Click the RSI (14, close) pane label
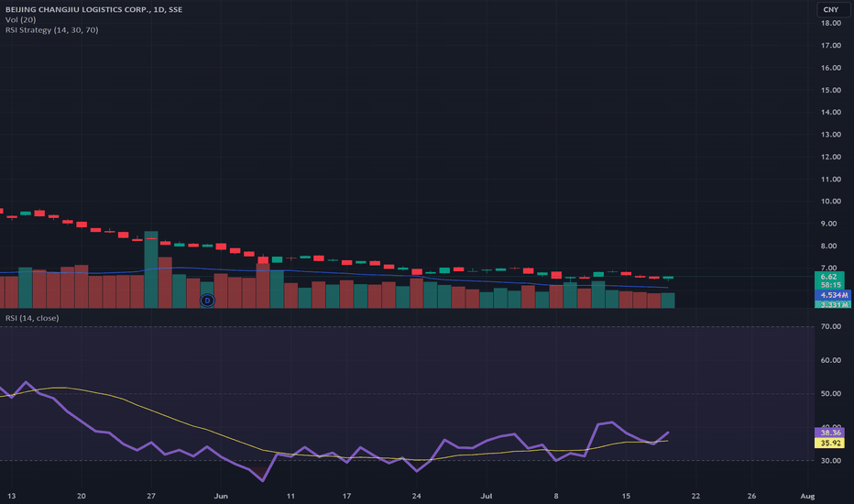The height and width of the screenshot is (504, 854). [32, 318]
